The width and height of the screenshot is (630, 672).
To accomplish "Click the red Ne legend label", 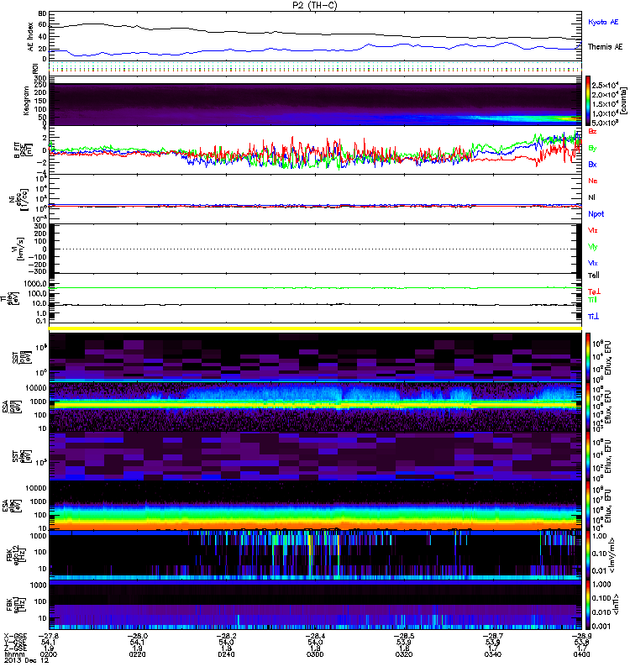I will pyautogui.click(x=593, y=181).
